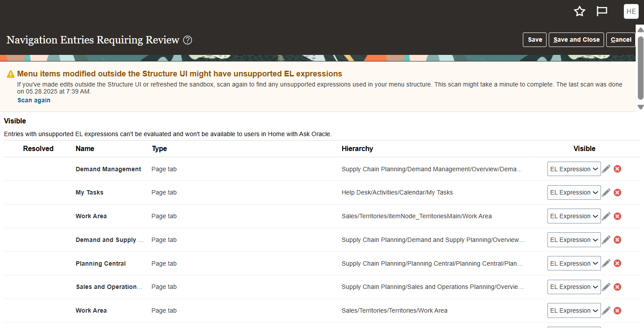This screenshot has width=644, height=328.
Task: Click the Save button
Action: [535, 40]
